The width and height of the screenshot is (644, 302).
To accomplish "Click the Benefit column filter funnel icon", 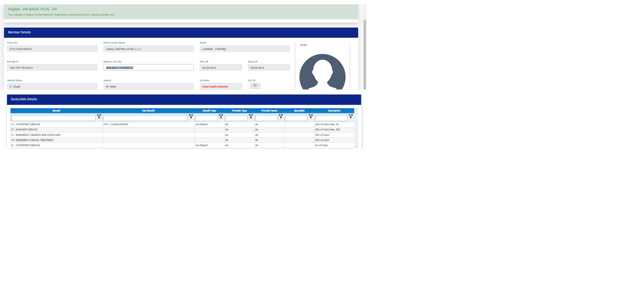I will click(99, 117).
